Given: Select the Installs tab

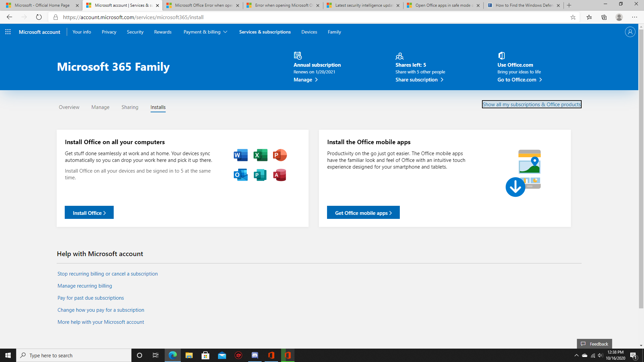Looking at the screenshot, I should [x=158, y=107].
